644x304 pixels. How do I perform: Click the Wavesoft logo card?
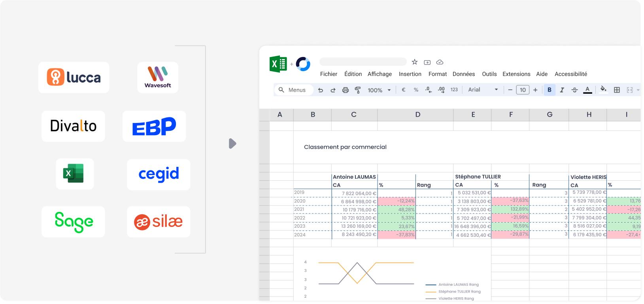158,77
